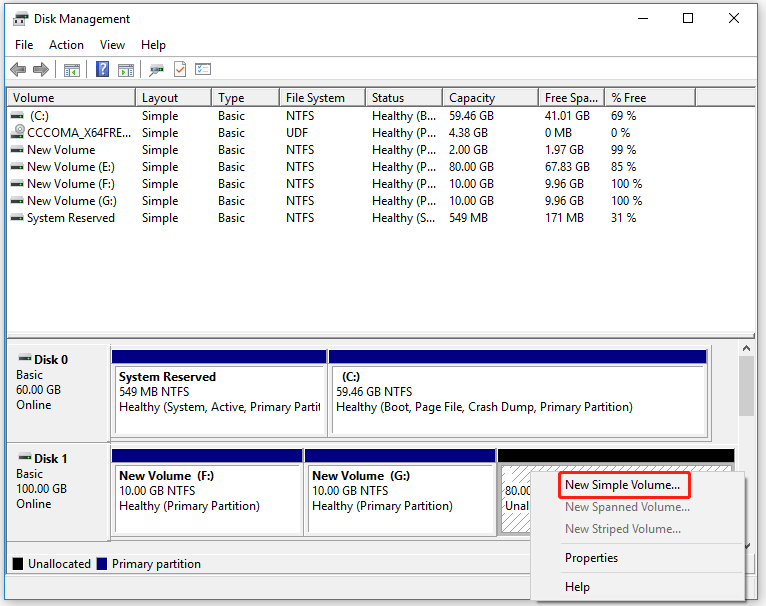766x606 pixels.
Task: Open the blue question mark Help icon
Action: [103, 69]
